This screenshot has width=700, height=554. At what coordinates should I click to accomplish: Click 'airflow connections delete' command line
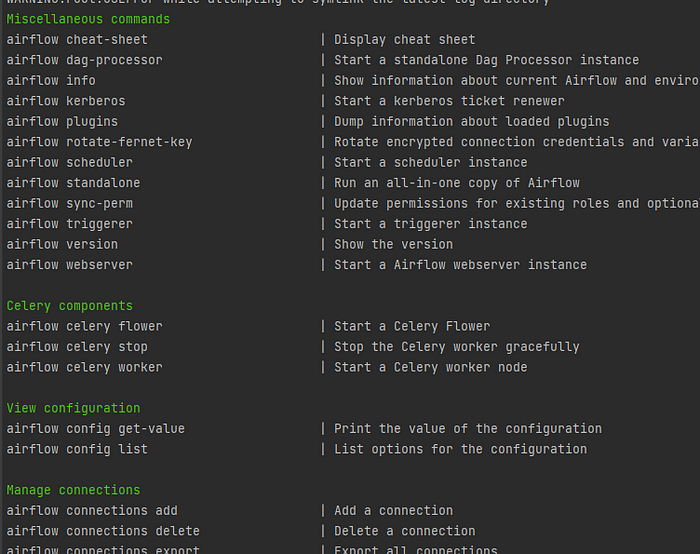click(103, 531)
